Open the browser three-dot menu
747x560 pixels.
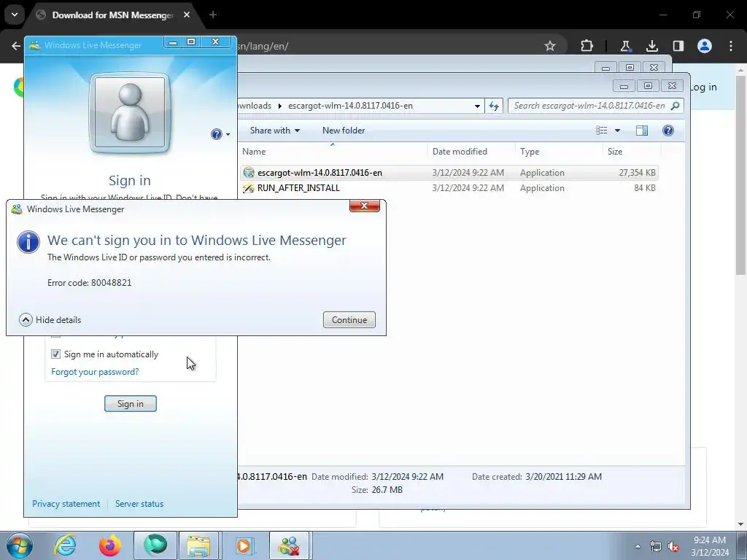[x=731, y=46]
